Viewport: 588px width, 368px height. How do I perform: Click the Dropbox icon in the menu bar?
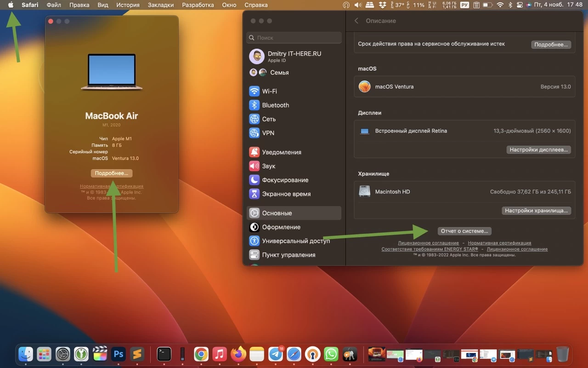(382, 5)
